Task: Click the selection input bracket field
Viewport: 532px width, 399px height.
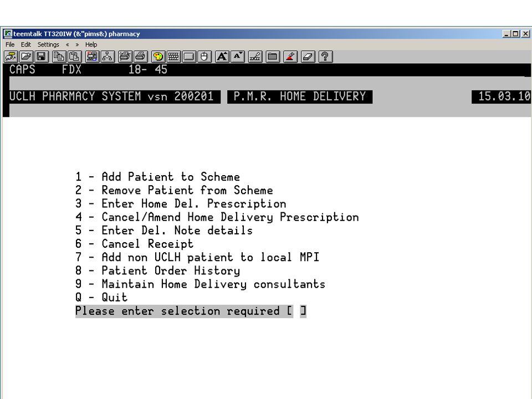Action: pyautogui.click(x=296, y=311)
